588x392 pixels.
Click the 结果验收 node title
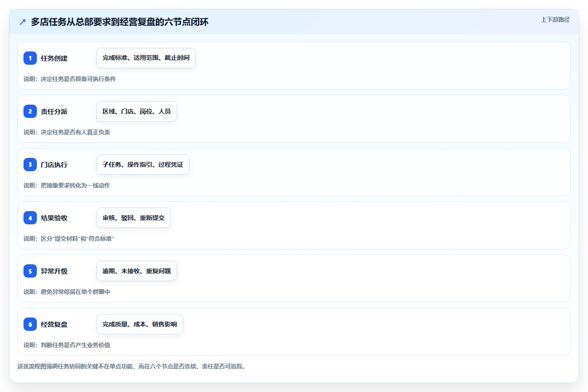tap(54, 218)
